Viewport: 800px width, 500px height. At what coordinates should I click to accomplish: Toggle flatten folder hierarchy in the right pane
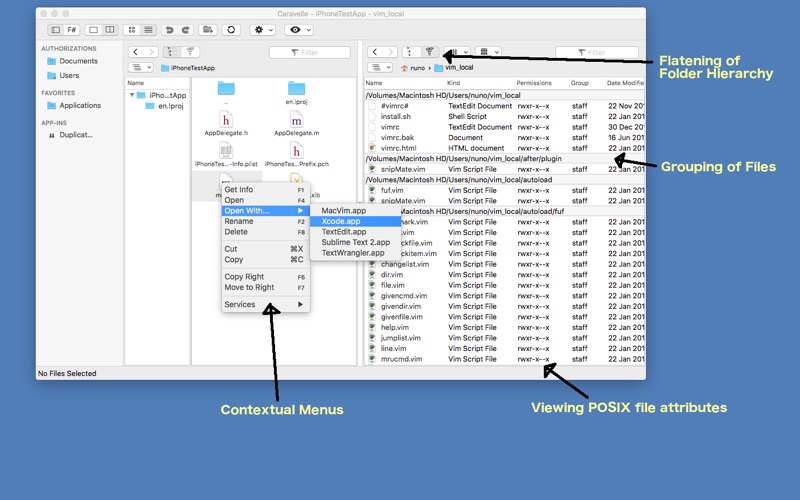click(429, 51)
